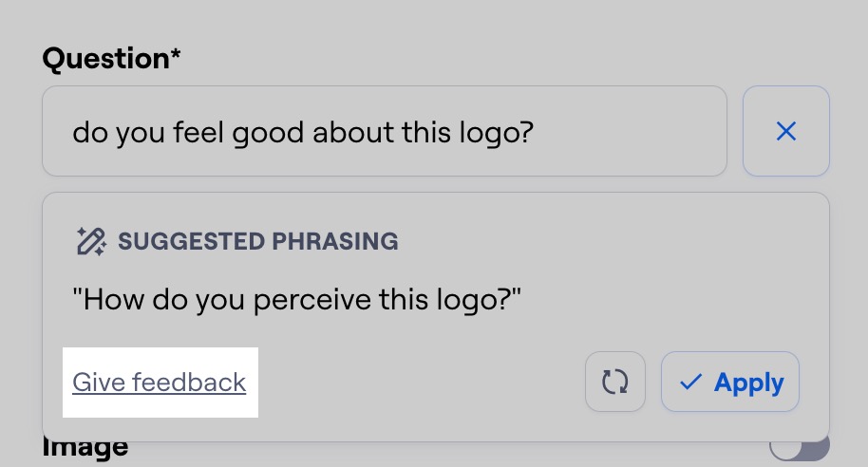
Task: Click the regenerate suggestion arrows icon
Action: click(x=615, y=382)
